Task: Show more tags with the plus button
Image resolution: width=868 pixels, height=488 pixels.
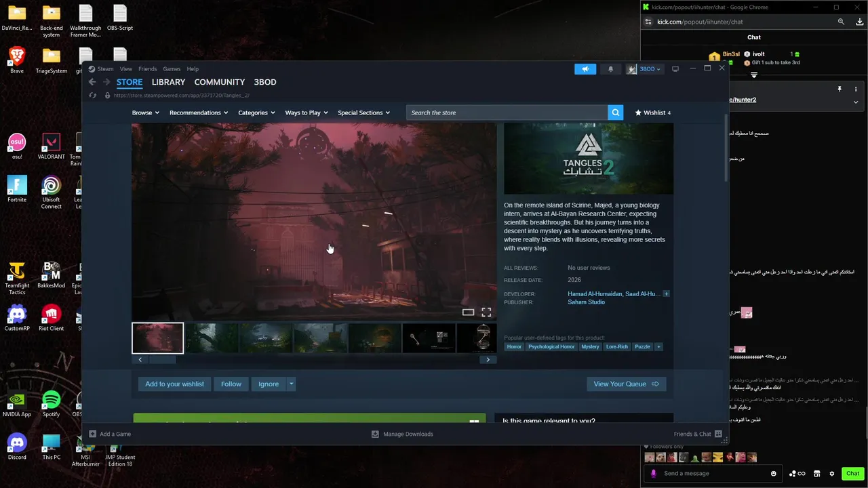Action: pyautogui.click(x=658, y=346)
